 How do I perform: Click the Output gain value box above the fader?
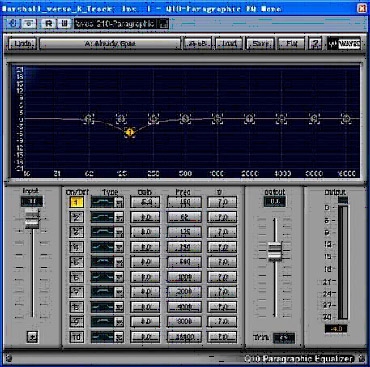tap(275, 202)
